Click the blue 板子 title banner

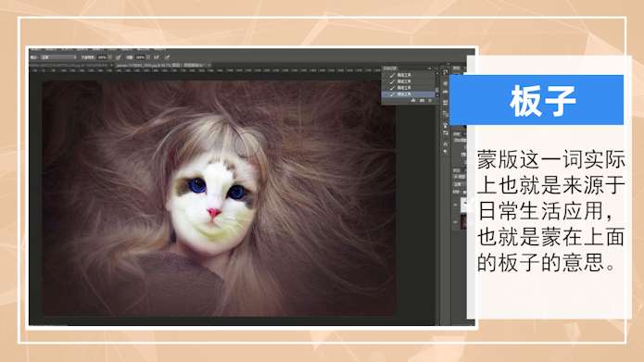537,100
